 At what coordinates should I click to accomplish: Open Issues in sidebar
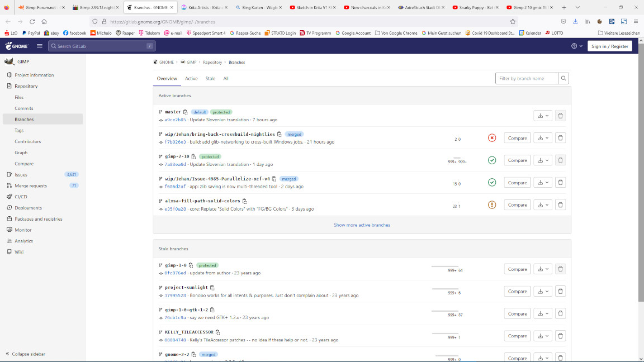click(42, 175)
